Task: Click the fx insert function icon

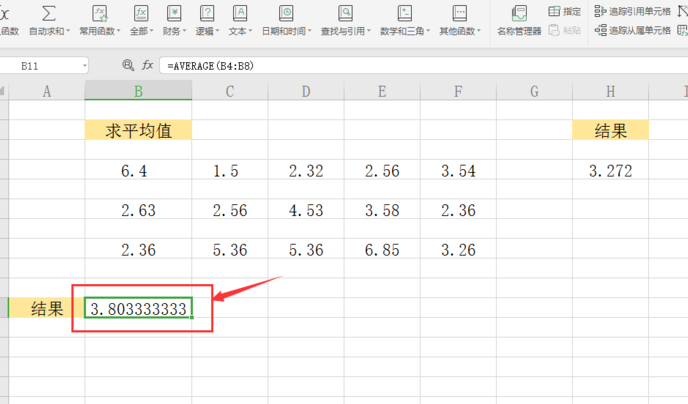Action: click(x=148, y=65)
